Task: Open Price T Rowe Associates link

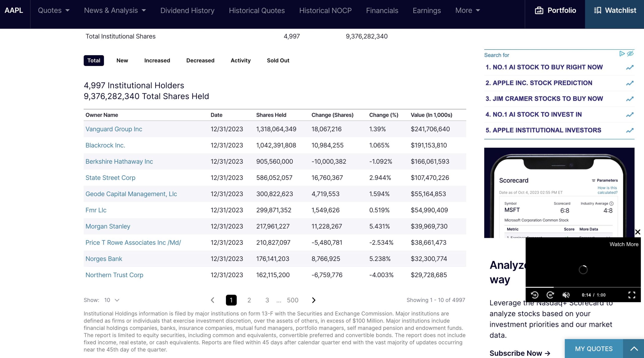Action: point(133,243)
